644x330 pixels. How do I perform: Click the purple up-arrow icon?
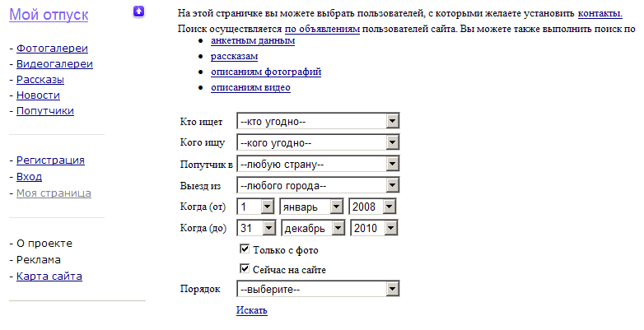coord(139,12)
